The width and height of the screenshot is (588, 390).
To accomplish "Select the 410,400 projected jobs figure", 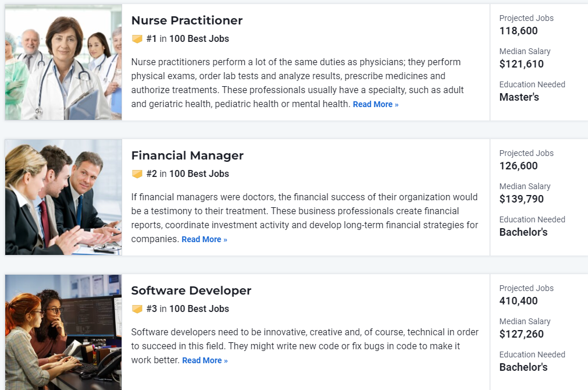I will point(518,301).
